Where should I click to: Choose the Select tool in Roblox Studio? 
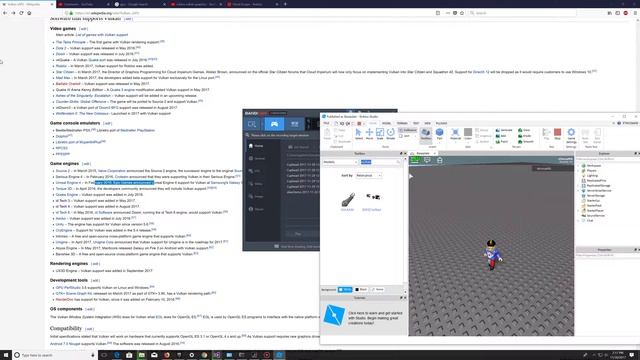[358, 134]
